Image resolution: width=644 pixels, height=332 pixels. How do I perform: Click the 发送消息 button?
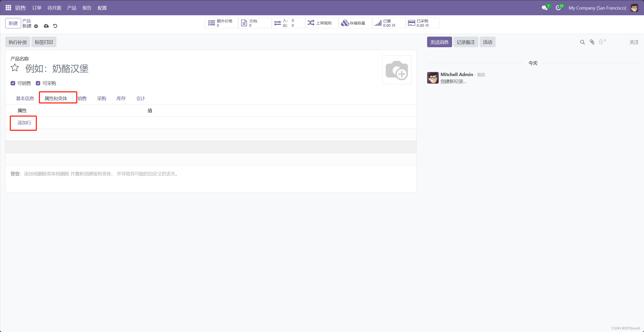click(439, 42)
